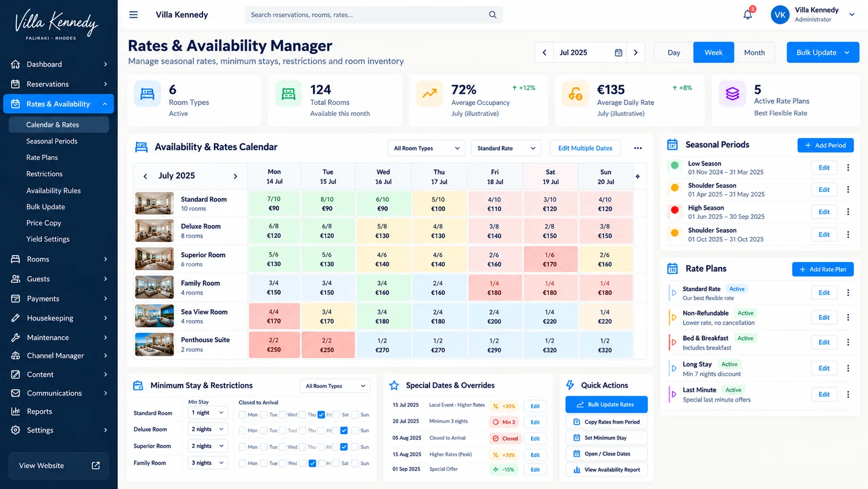Open the Standard Rate dropdown

tap(506, 148)
